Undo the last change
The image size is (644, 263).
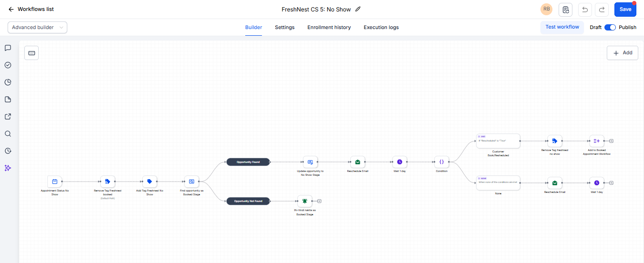pos(585,10)
